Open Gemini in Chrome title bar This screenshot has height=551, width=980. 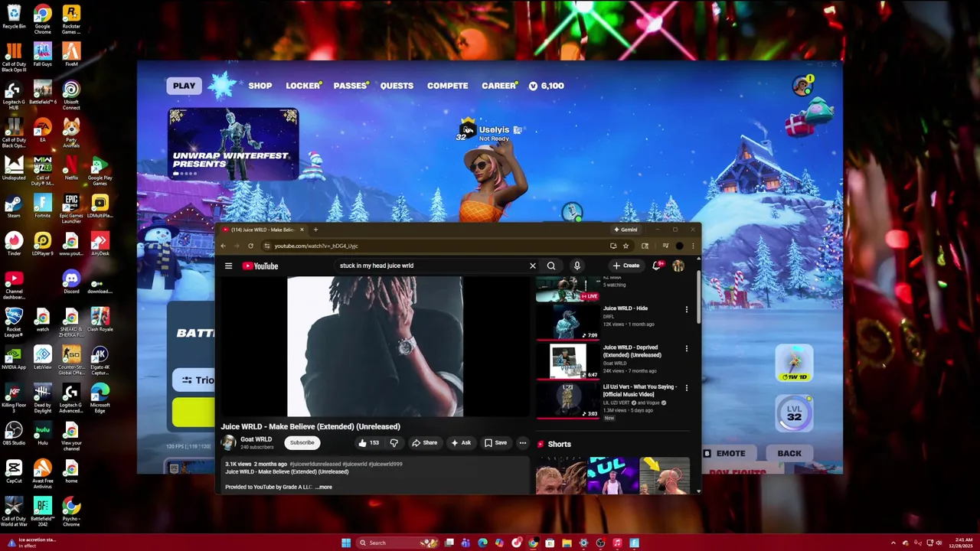pos(626,230)
